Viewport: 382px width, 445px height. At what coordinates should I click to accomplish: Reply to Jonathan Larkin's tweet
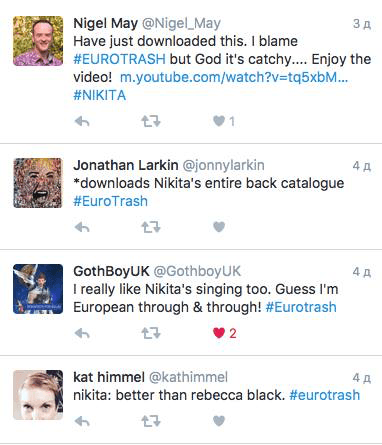point(82,227)
